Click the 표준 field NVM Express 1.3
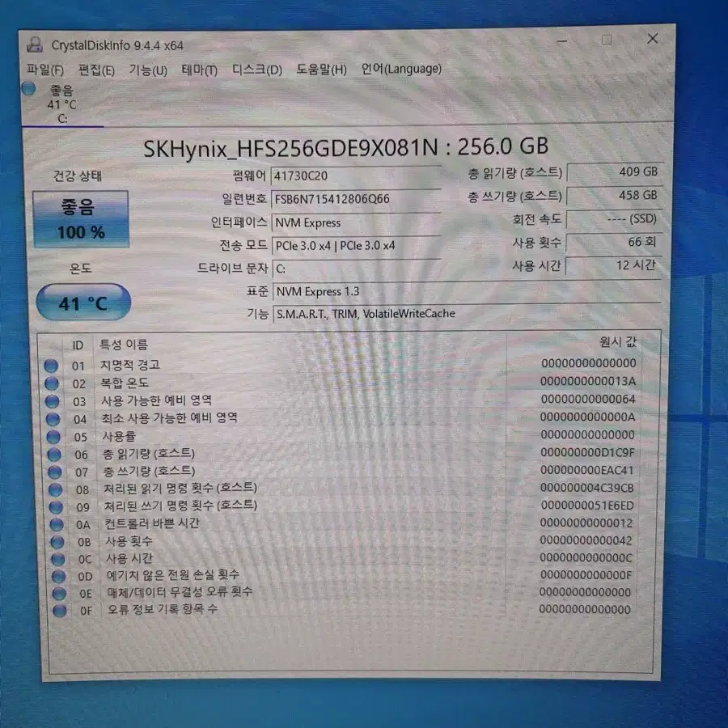The height and width of the screenshot is (728, 728). 467,291
